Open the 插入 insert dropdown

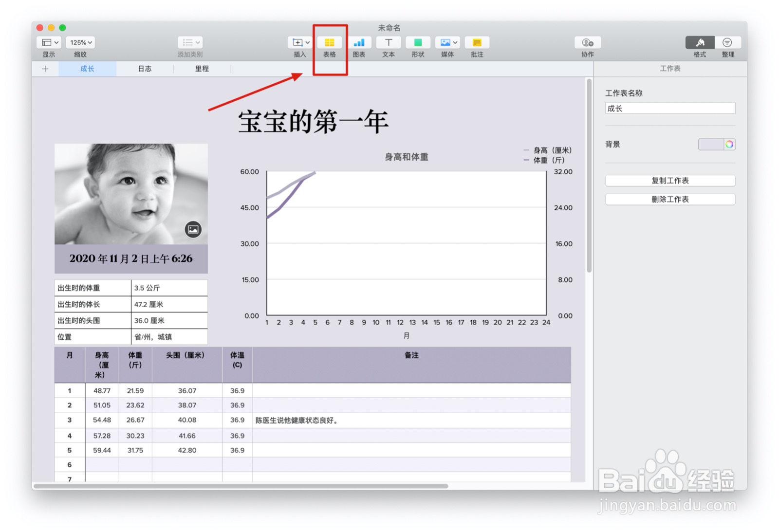[x=299, y=42]
